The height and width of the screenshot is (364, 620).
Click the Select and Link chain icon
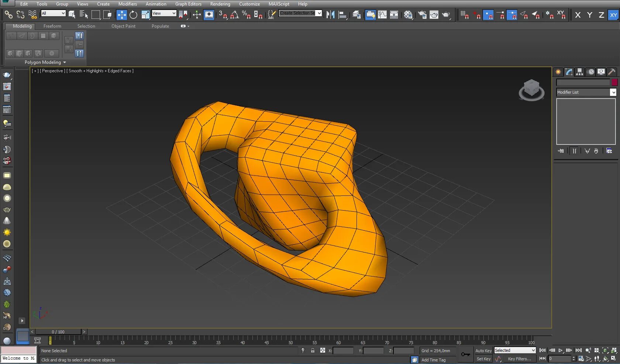[x=8, y=15]
